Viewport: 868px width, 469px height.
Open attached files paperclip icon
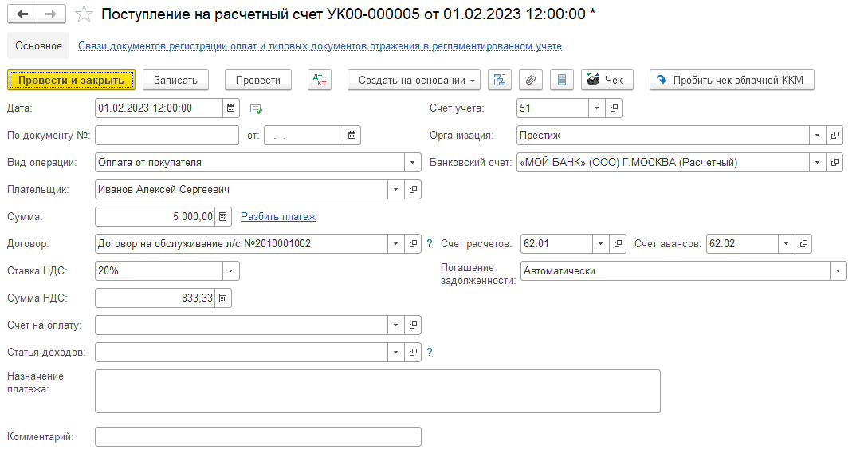click(531, 80)
